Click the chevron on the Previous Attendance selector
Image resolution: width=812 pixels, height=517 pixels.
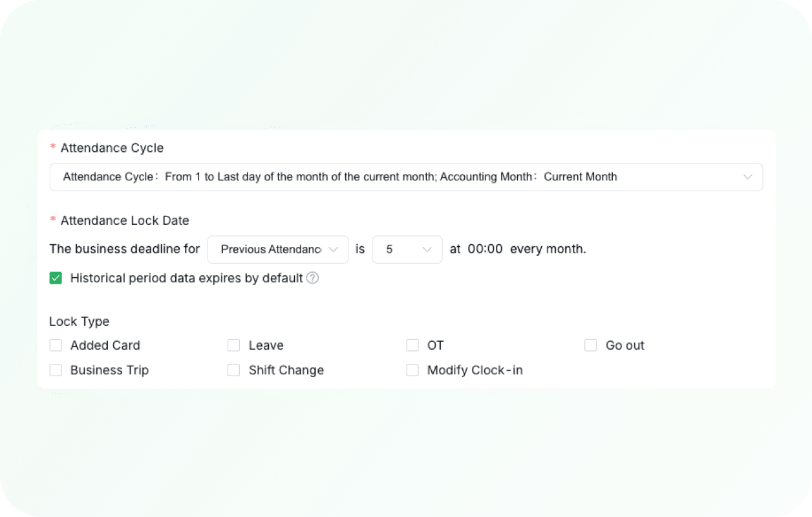[334, 249]
